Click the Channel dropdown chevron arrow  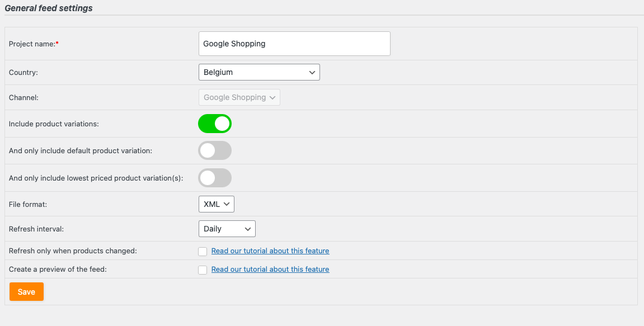272,97
